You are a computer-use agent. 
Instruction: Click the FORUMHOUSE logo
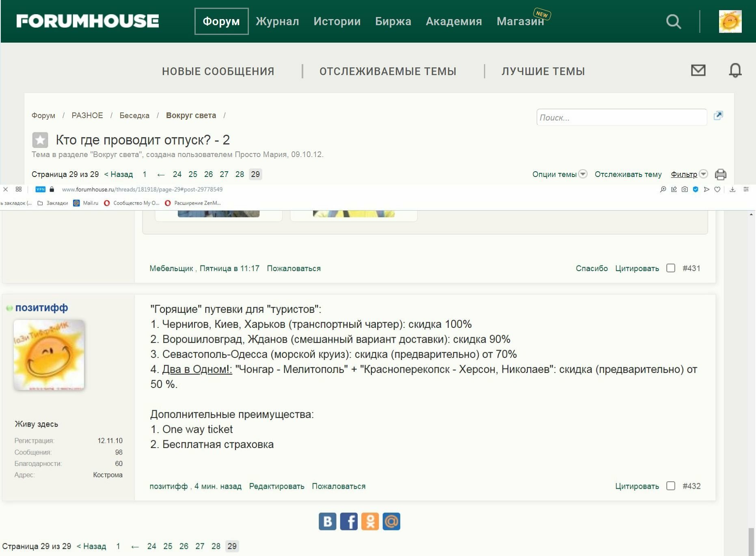pyautogui.click(x=88, y=21)
